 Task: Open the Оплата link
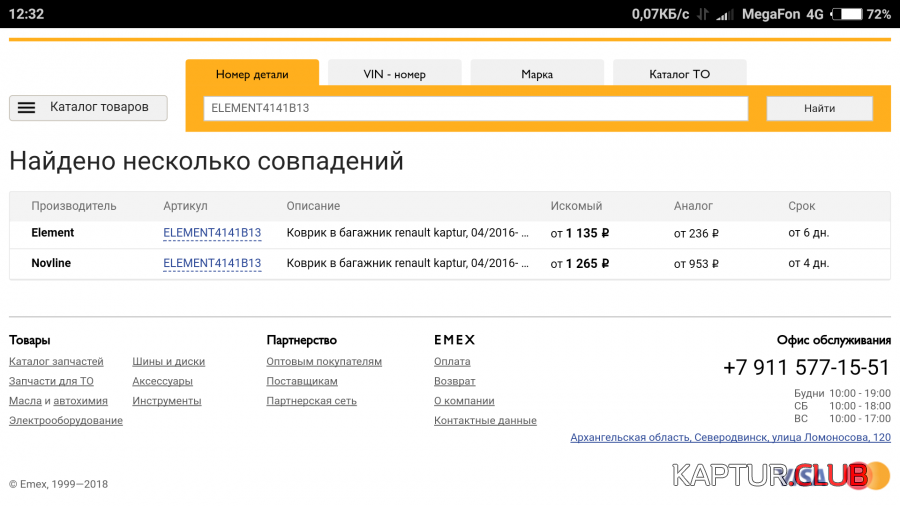pos(452,361)
